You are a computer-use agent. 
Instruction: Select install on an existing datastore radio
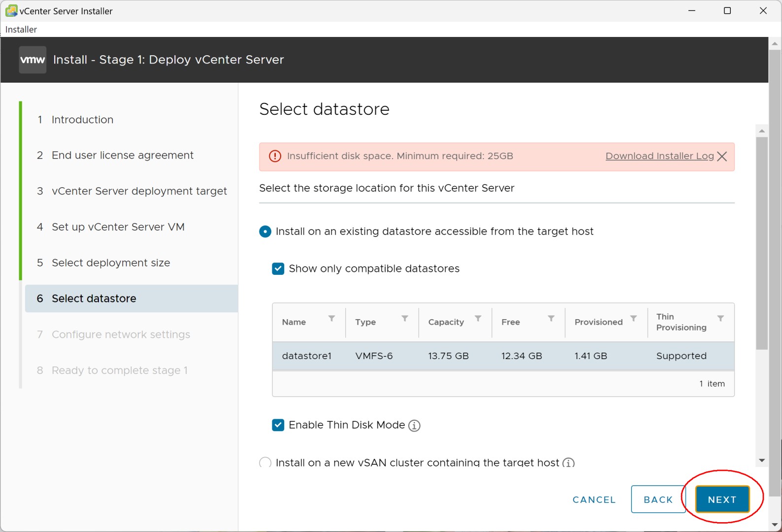click(265, 232)
